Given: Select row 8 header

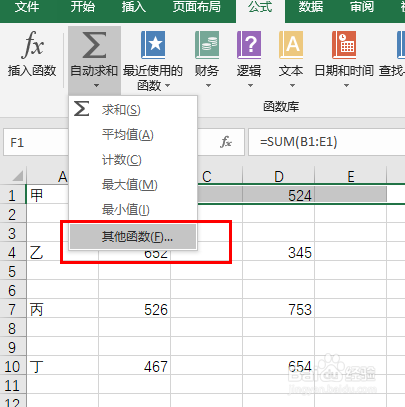Looking at the screenshot, I should coord(13,328).
